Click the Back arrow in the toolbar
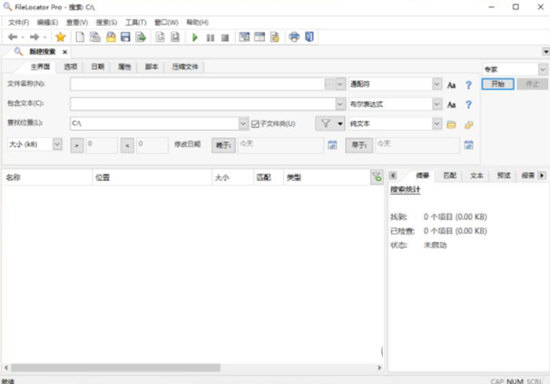The height and width of the screenshot is (384, 550). pos(13,37)
